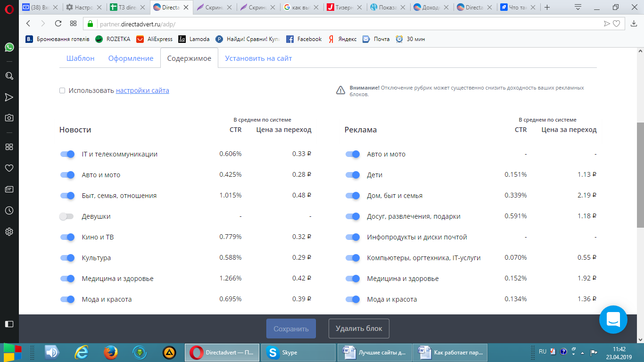The image size is (644, 362).
Task: Toggle sidebar panel icon at bottom left
Action: (x=9, y=324)
